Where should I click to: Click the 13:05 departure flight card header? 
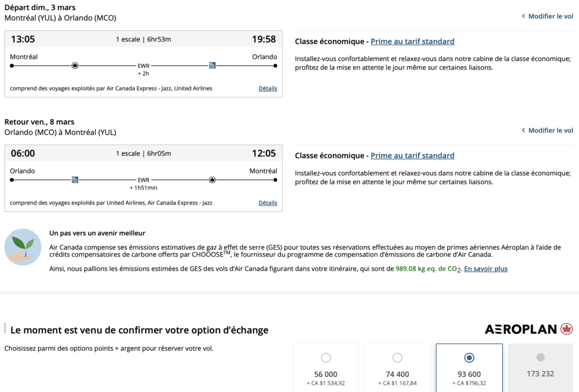(x=143, y=39)
